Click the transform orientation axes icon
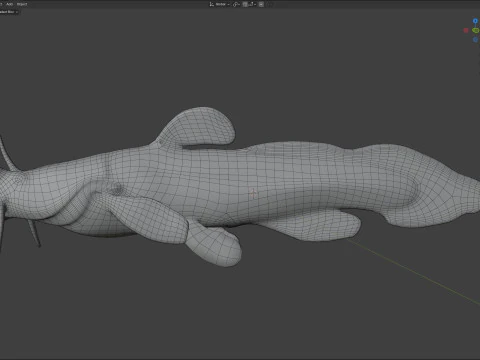480x360 pixels. [212, 4]
